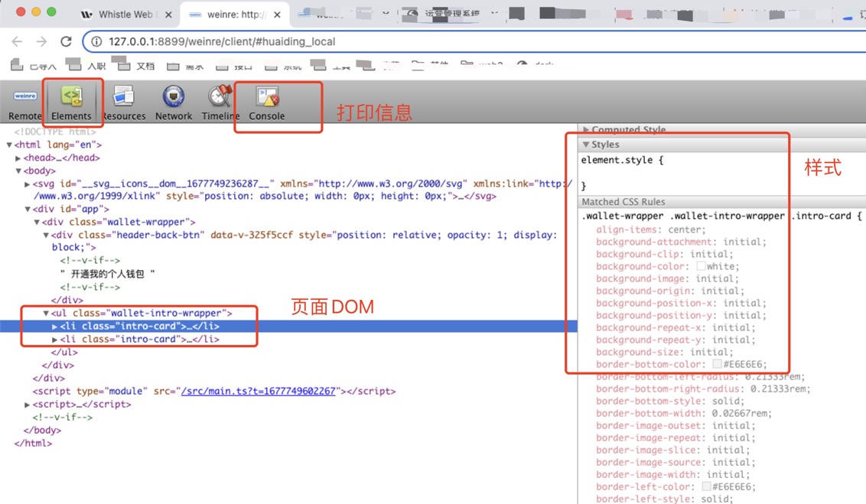Open the /src/main.ts script link
This screenshot has width=866, height=504.
coord(258,391)
